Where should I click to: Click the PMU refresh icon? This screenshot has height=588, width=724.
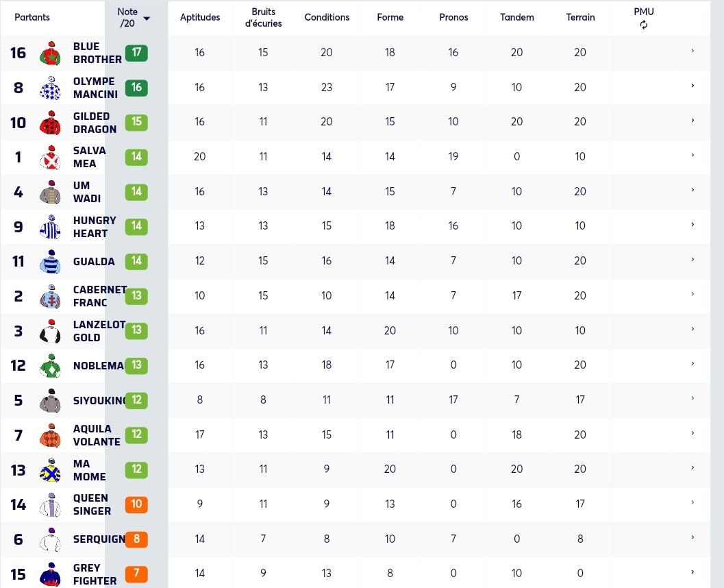pos(644,25)
